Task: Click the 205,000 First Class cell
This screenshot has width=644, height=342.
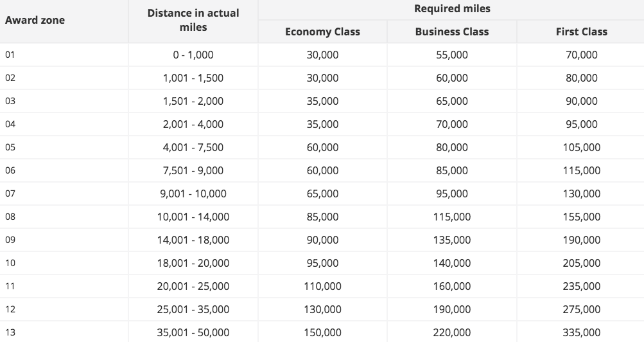Action: tap(582, 263)
